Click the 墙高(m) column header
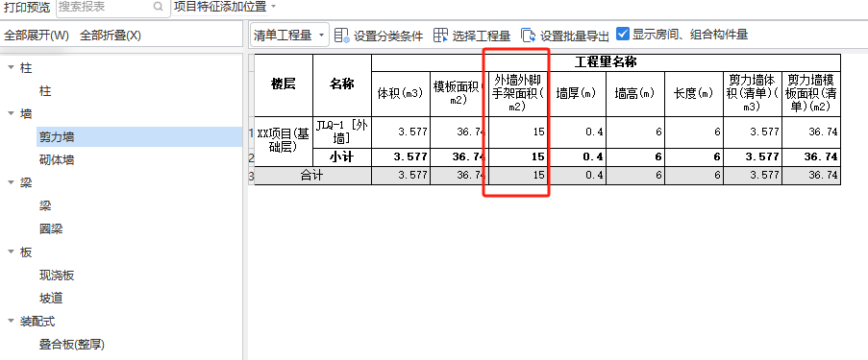868x360 pixels. pyautogui.click(x=635, y=93)
